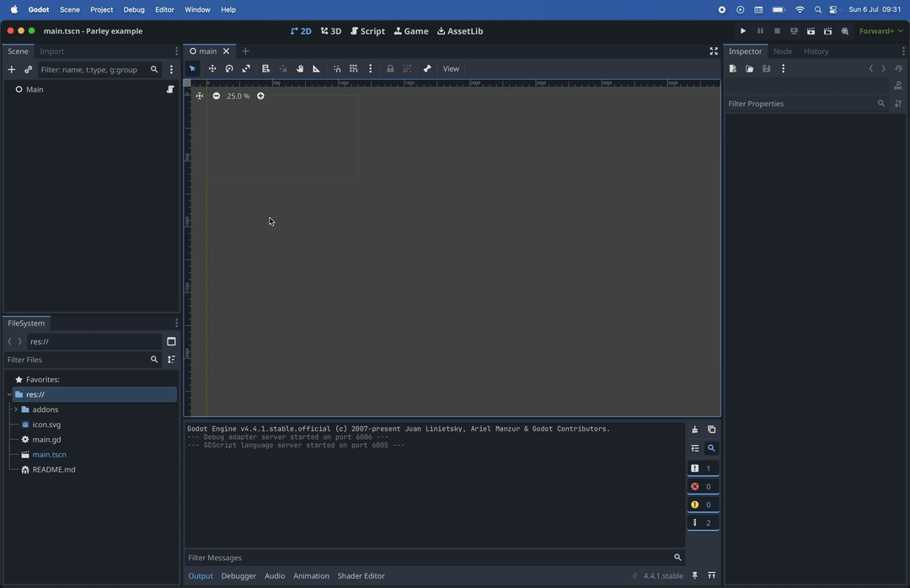Lock the selected node with the padlock icon
The width and height of the screenshot is (910, 588).
tap(390, 69)
